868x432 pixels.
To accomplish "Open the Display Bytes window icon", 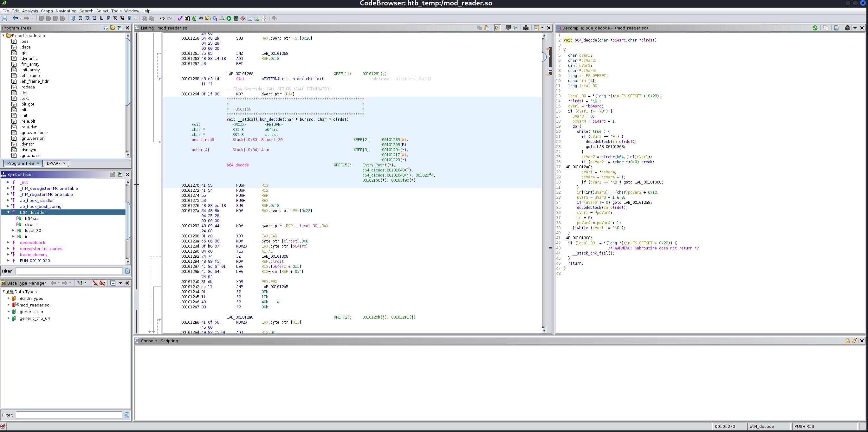I will pos(187,18).
